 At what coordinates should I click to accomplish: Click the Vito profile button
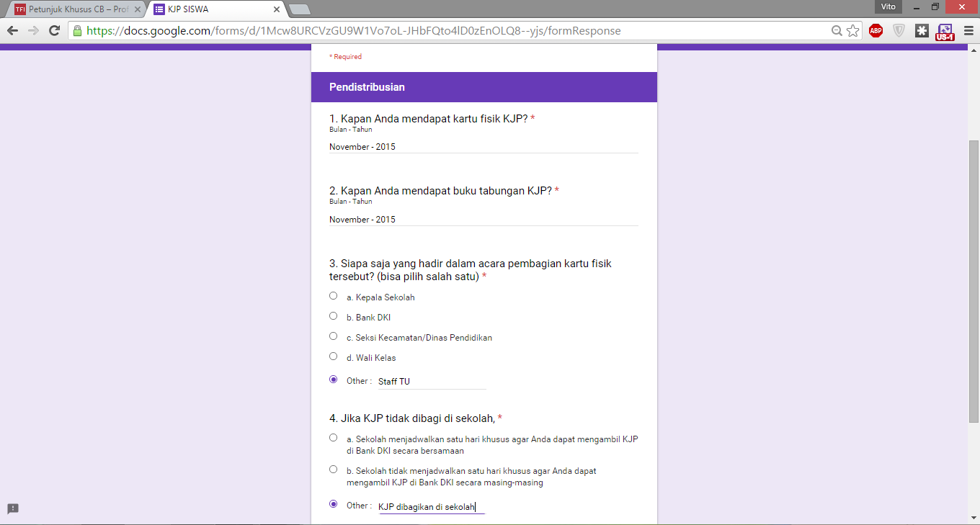(888, 6)
